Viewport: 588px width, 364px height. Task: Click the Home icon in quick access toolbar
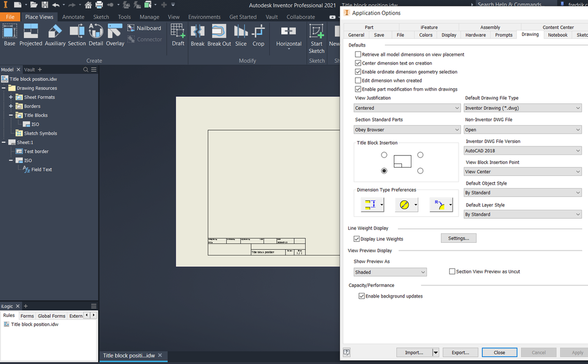[88, 5]
